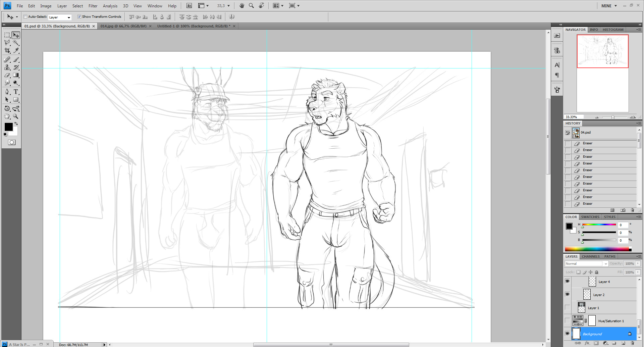Select the Lasso tool
Screen dimensions: 644x347
[7, 43]
